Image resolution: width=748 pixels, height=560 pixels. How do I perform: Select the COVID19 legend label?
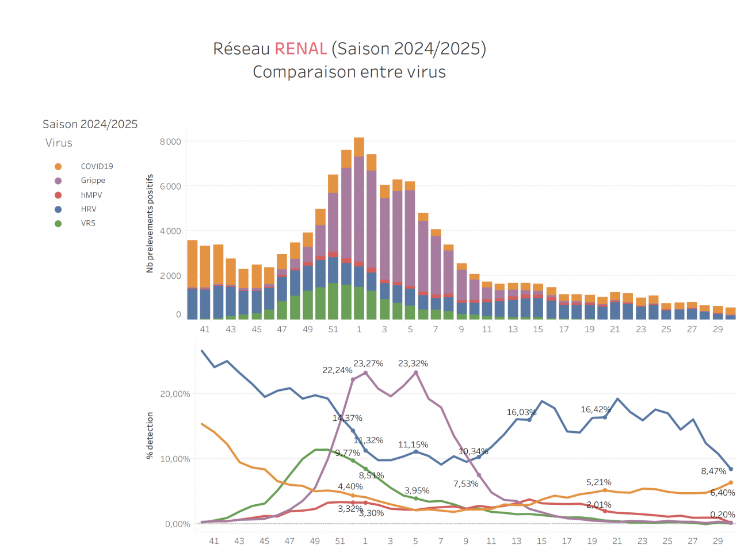click(97, 167)
